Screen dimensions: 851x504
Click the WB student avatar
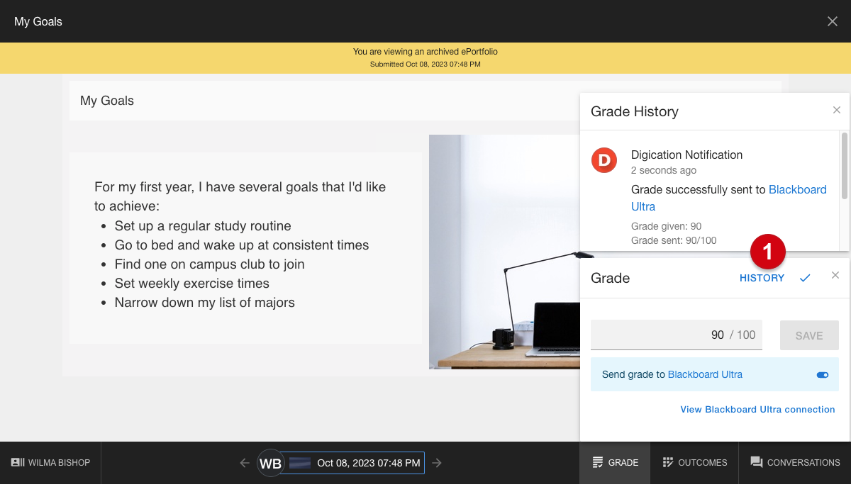pyautogui.click(x=270, y=463)
